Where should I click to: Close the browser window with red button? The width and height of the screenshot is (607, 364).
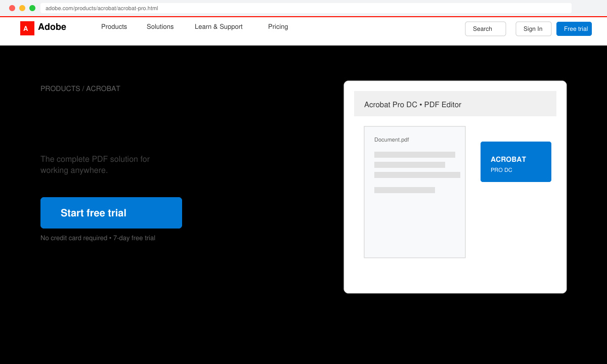coord(12,8)
